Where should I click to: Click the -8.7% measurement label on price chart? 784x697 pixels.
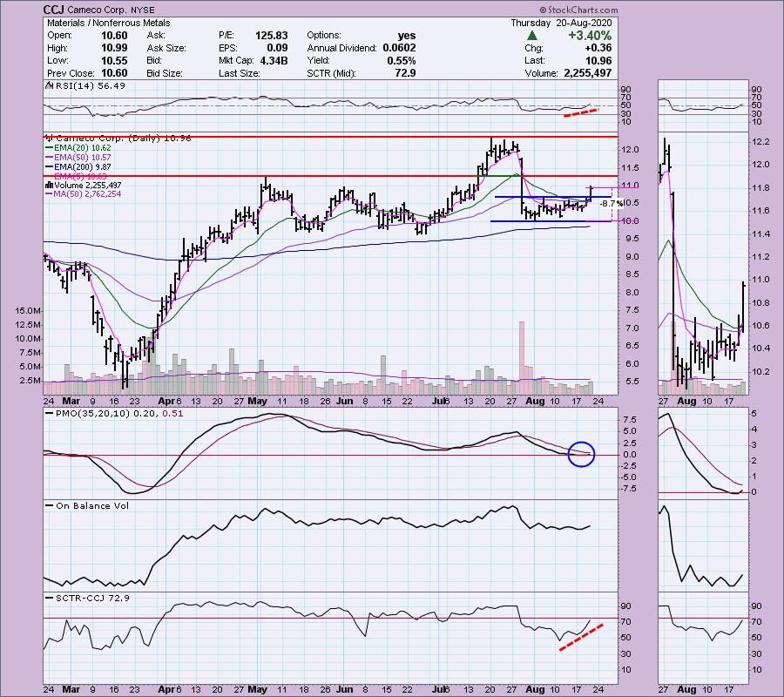[x=611, y=204]
